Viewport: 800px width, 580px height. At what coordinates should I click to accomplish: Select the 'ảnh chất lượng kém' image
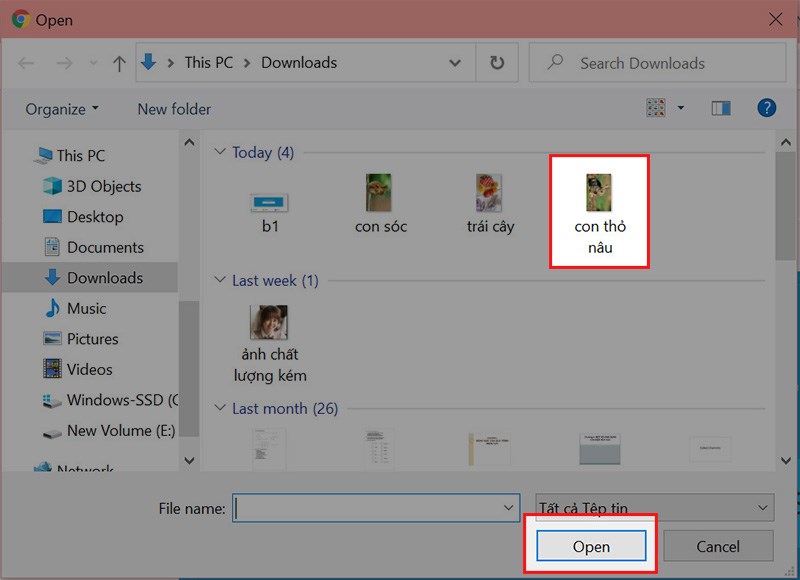pos(270,344)
